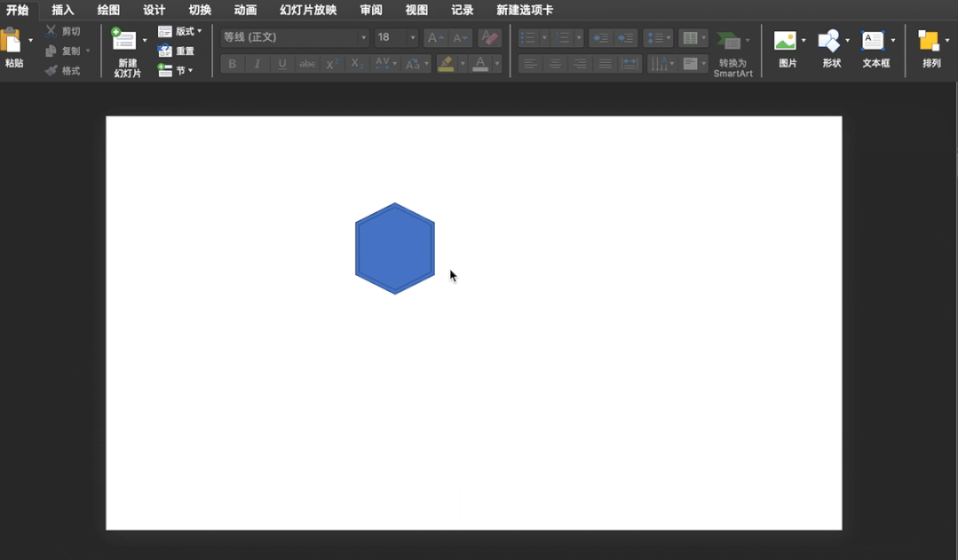Insert a picture with 图片
Image resolution: width=958 pixels, height=560 pixels.
click(x=788, y=48)
